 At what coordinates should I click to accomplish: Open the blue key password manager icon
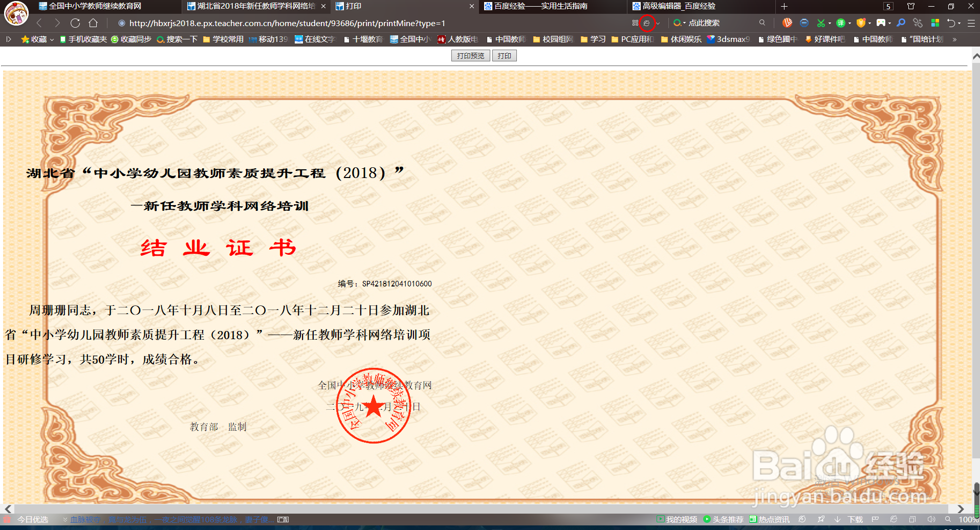pyautogui.click(x=901, y=23)
